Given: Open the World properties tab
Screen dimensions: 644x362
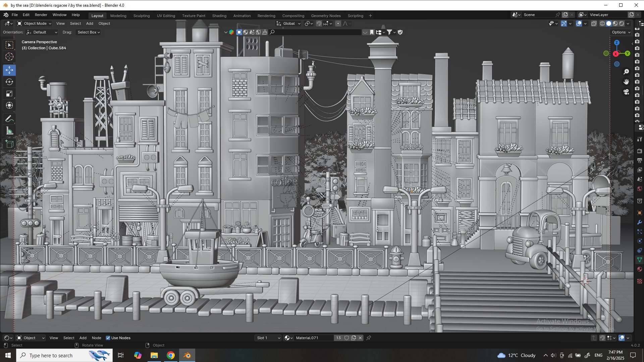Looking at the screenshot, I should 639,189.
